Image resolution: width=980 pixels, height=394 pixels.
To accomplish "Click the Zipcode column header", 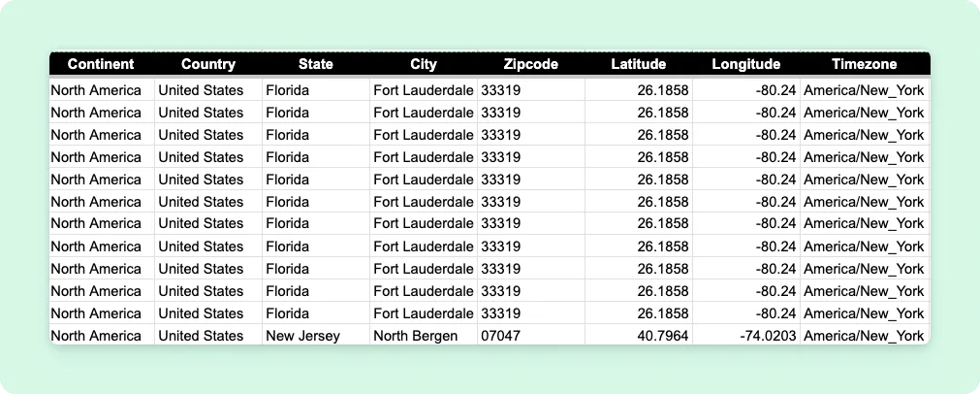I will (531, 64).
